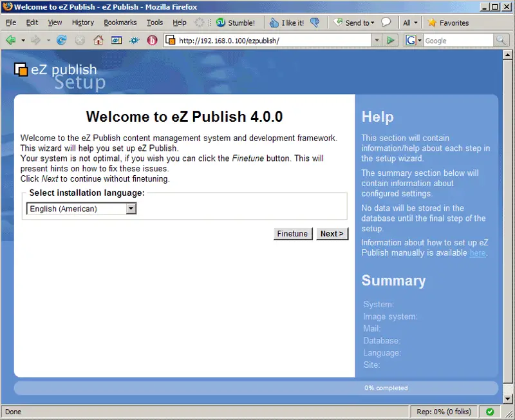515x420 pixels.
Task: Click the 'Image system:' summary entry
Action: tap(390, 316)
